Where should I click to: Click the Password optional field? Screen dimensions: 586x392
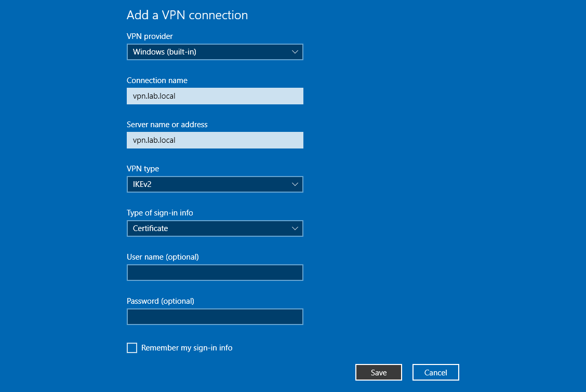pos(215,317)
